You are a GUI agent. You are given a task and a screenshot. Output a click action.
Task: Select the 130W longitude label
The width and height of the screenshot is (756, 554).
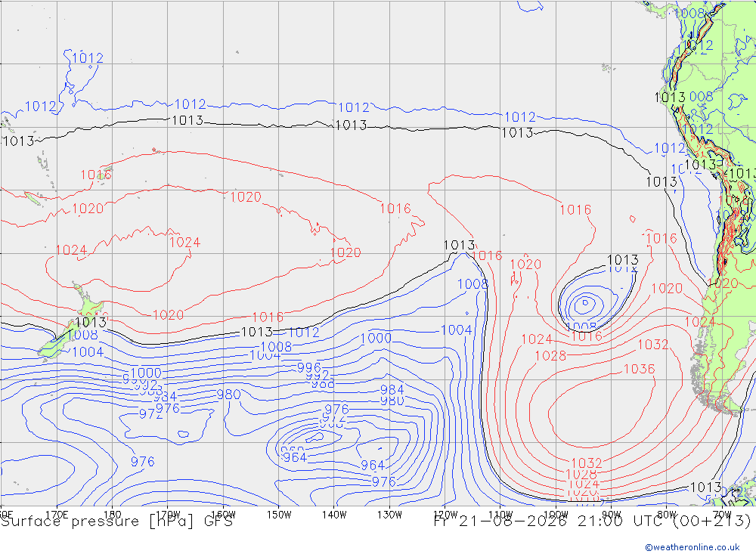(x=389, y=515)
